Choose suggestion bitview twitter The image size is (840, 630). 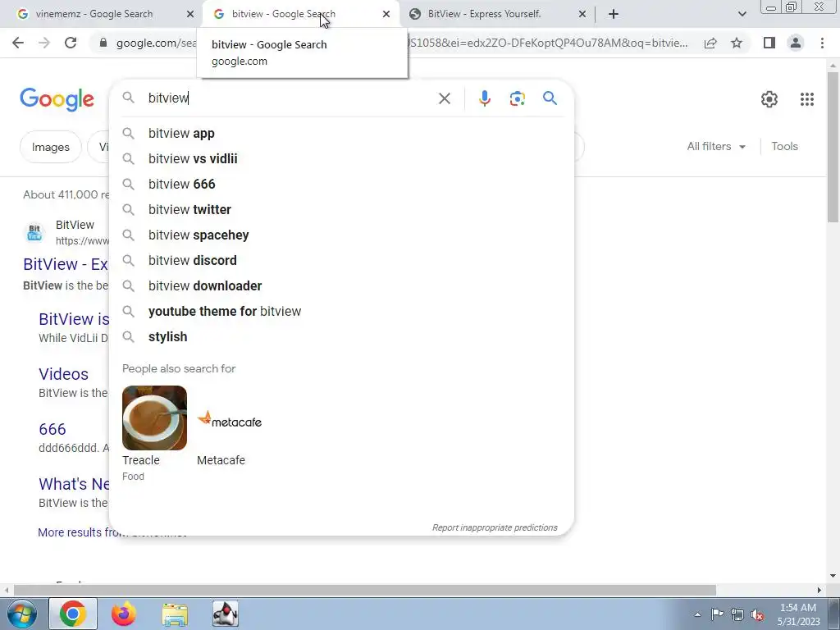tap(341, 209)
